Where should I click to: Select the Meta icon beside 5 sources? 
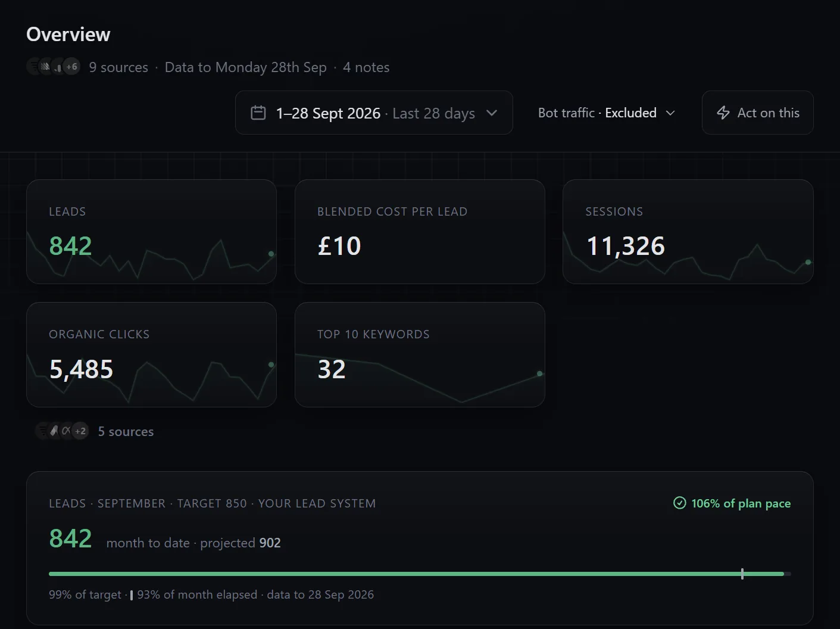[66, 431]
